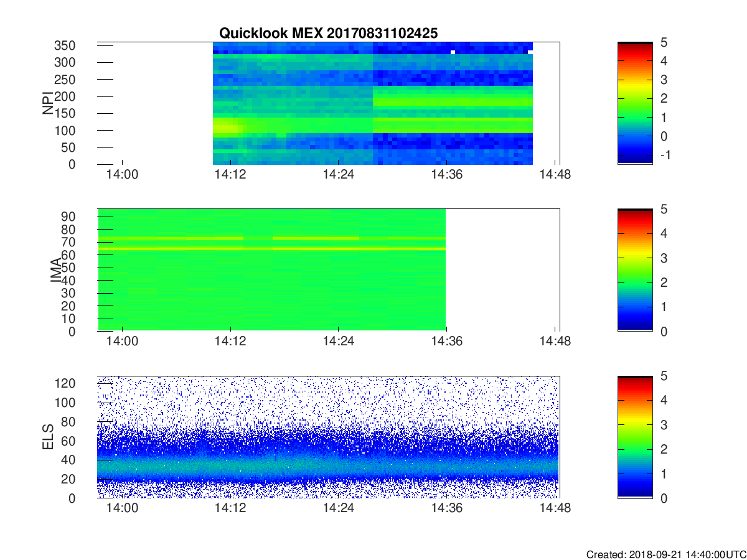
Task: Click the 14:36 time label under NPI panel
Action: [x=447, y=175]
